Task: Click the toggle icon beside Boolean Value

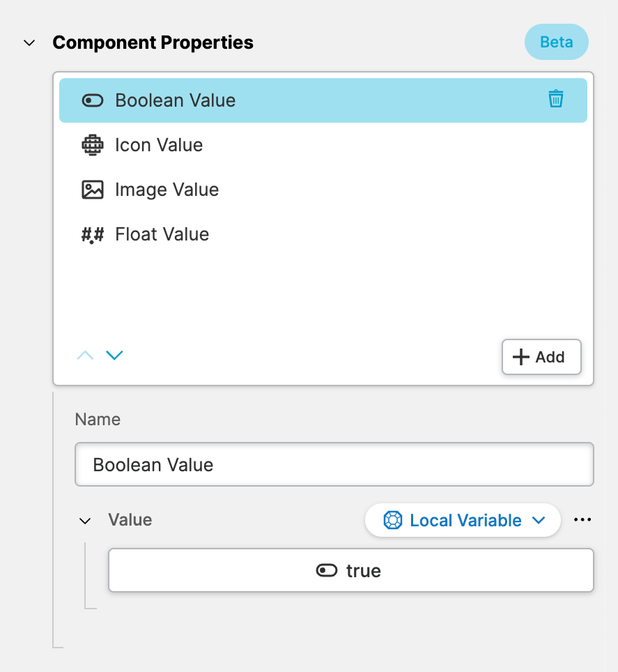Action: tap(93, 100)
